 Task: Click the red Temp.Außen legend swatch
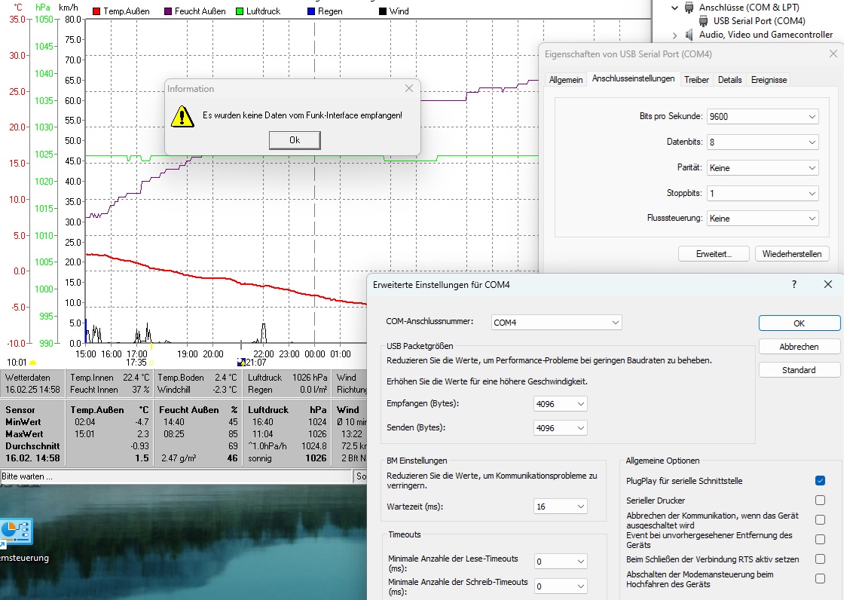[x=96, y=11]
